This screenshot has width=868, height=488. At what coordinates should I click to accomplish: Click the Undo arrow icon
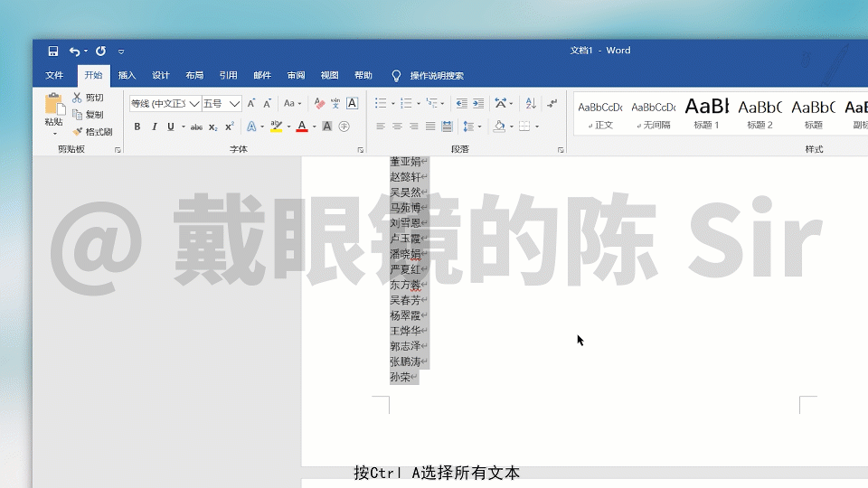tap(74, 52)
